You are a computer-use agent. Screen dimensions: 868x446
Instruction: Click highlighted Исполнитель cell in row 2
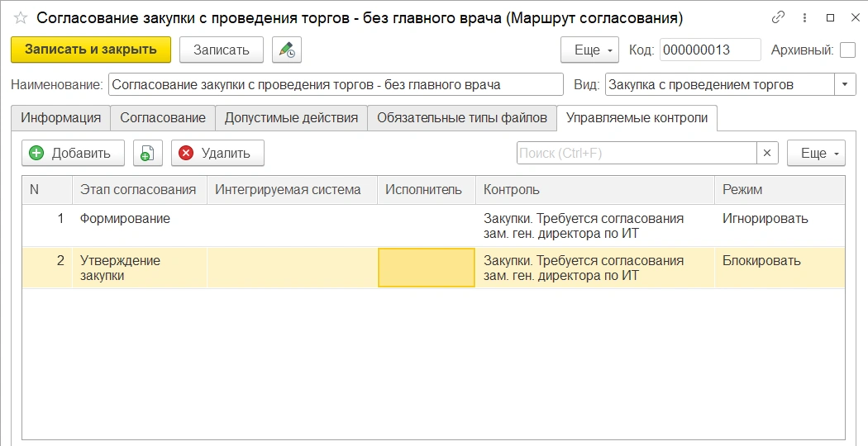427,268
